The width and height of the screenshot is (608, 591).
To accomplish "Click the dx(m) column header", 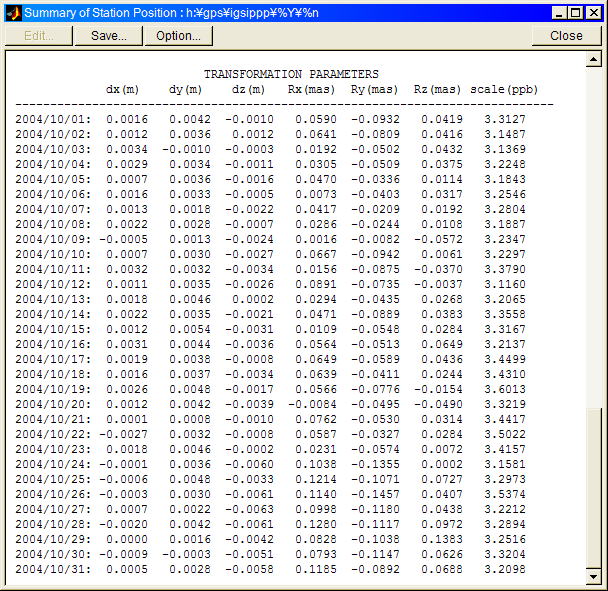I will point(123,89).
